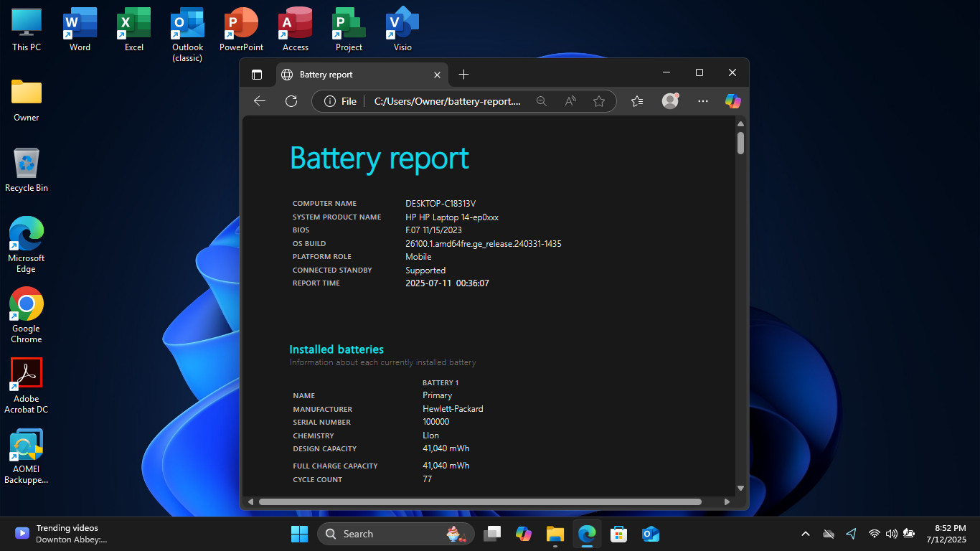Open the clock and date flyout

[x=946, y=534]
